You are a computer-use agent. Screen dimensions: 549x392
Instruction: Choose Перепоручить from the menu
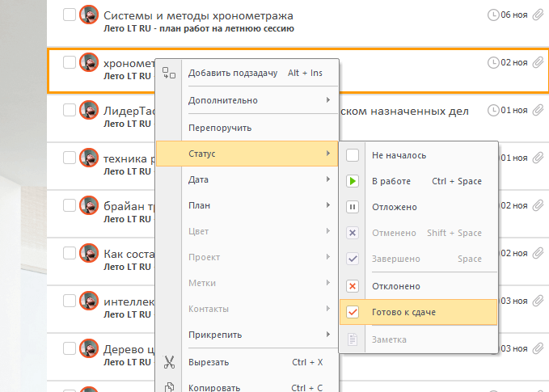(247, 128)
